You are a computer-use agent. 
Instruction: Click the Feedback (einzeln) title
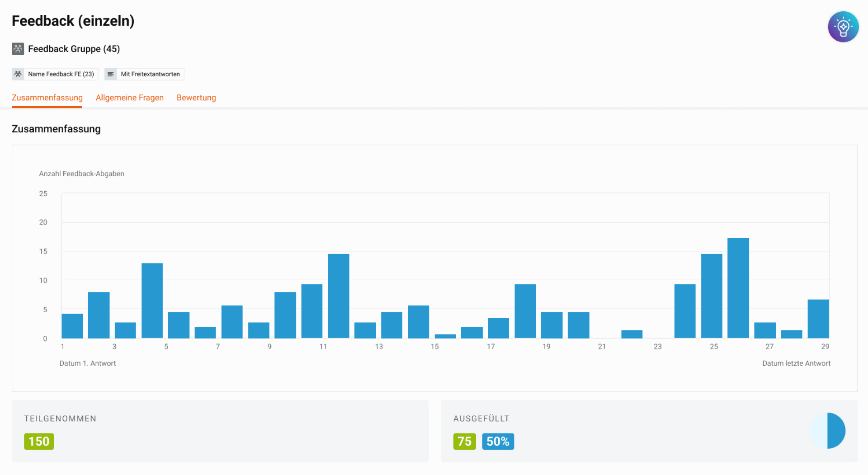[x=73, y=20]
